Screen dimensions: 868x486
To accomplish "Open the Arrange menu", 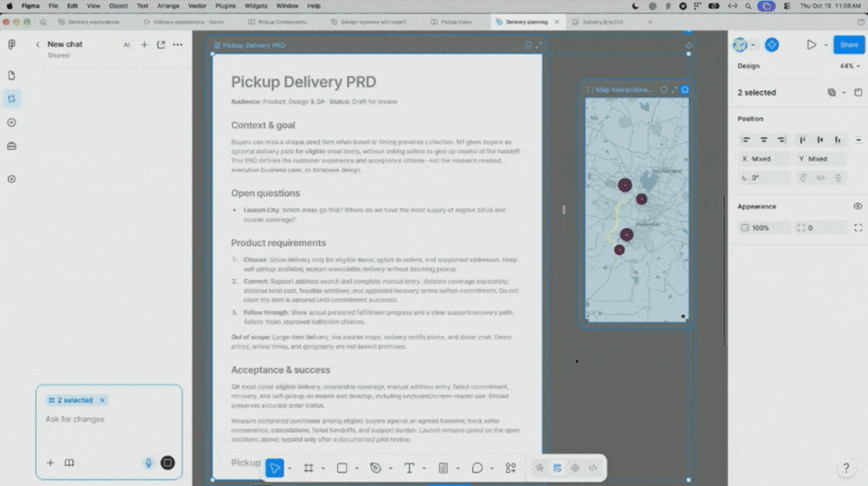I will (x=168, y=6).
